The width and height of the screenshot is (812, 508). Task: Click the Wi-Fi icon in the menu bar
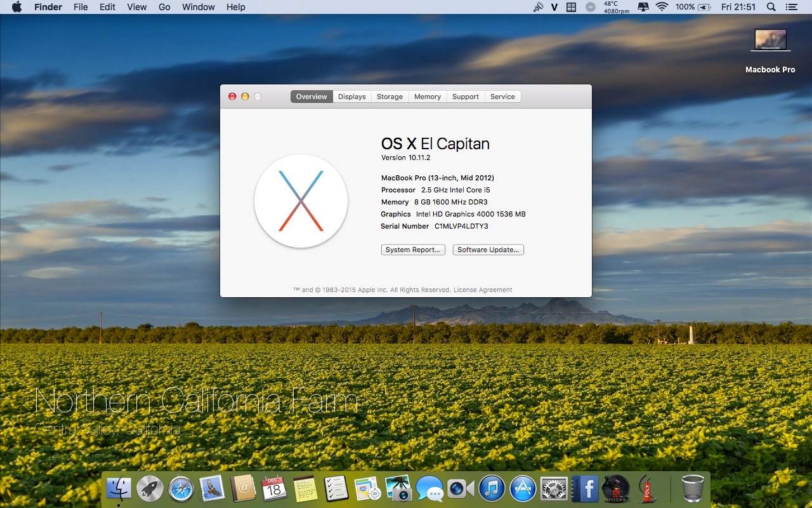[663, 7]
